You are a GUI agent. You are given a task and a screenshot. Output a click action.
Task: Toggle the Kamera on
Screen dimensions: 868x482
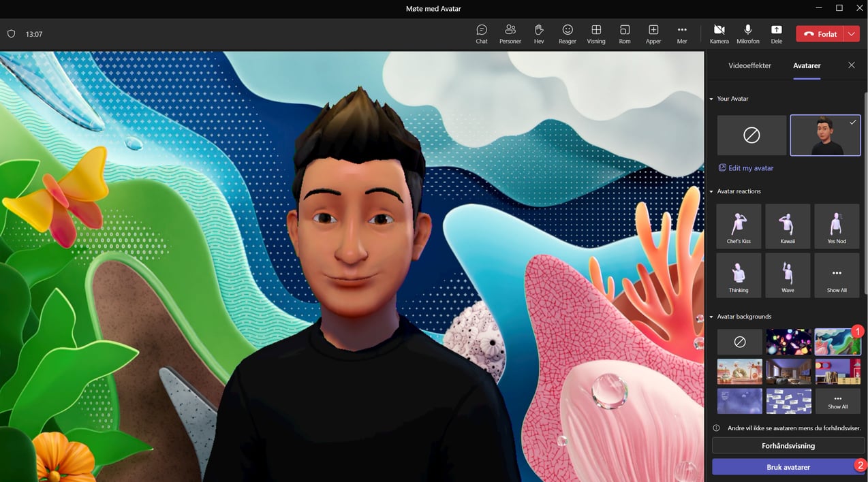click(x=719, y=33)
